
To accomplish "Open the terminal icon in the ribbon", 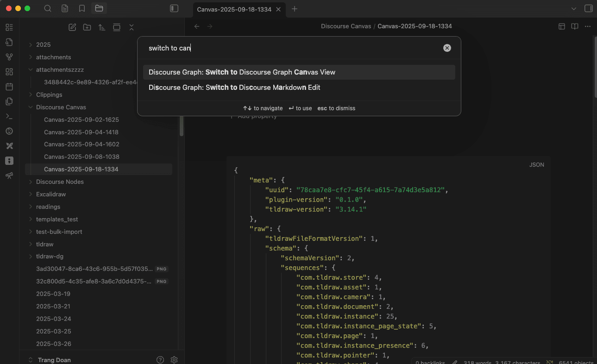I will [9, 116].
